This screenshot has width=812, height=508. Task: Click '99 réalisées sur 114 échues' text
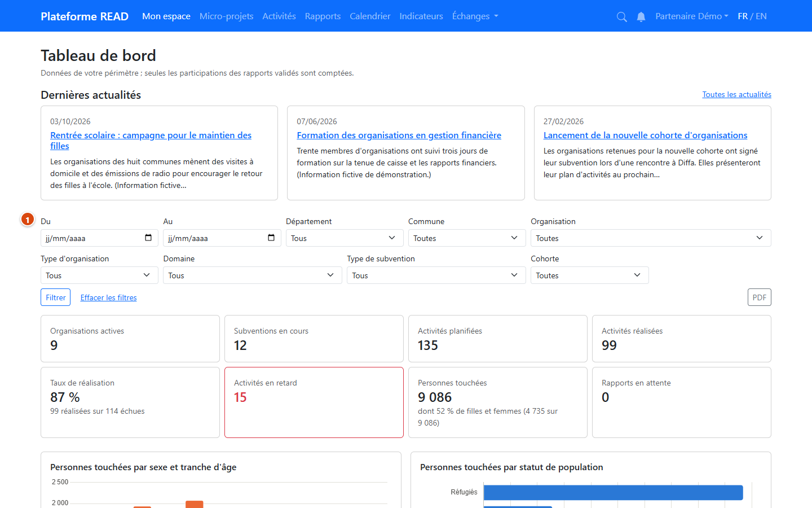click(97, 411)
